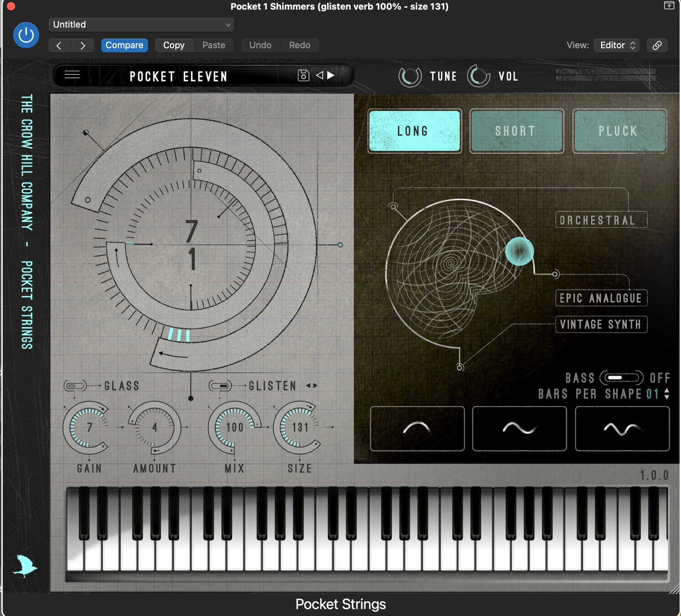681x616 pixels.
Task: Click the Copy button
Action: pos(174,45)
